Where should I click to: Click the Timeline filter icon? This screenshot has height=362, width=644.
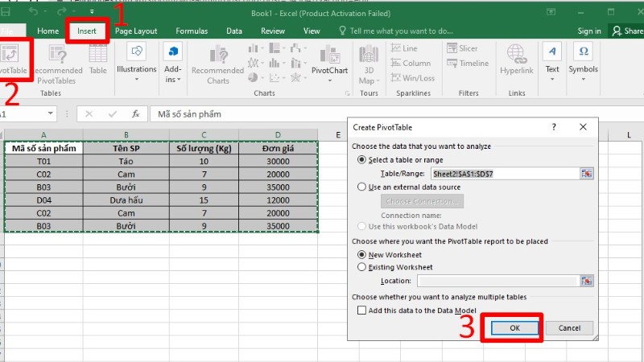pyautogui.click(x=468, y=64)
